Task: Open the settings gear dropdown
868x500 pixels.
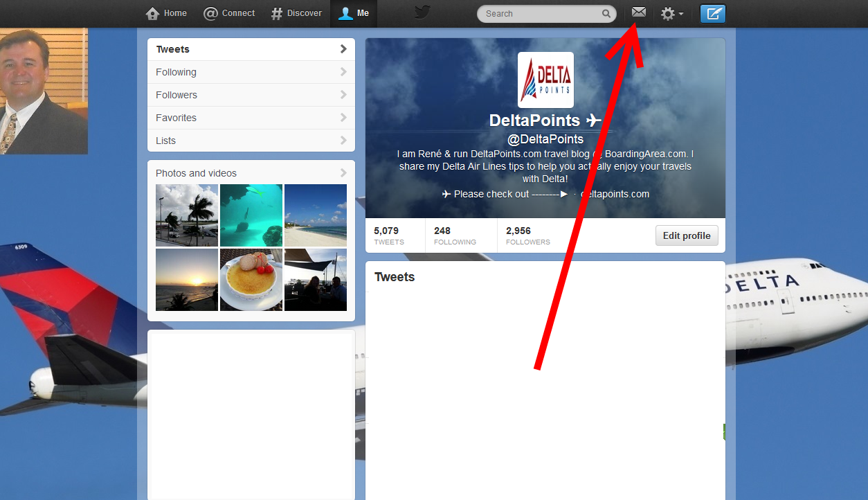Action: (671, 14)
